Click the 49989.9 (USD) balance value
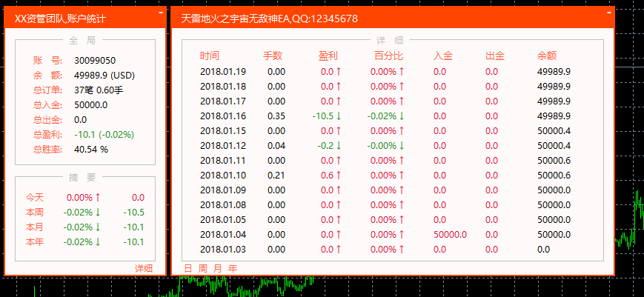This screenshot has height=297, width=644. tap(104, 76)
